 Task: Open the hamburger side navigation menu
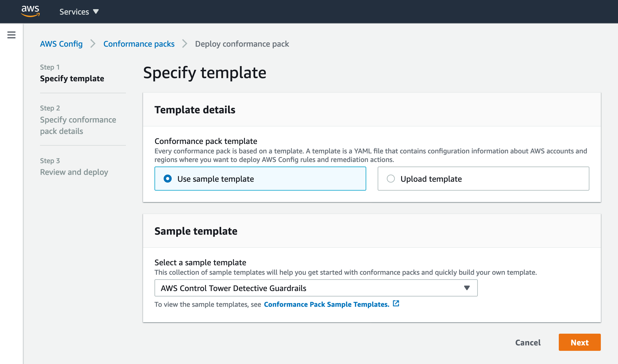(x=11, y=35)
